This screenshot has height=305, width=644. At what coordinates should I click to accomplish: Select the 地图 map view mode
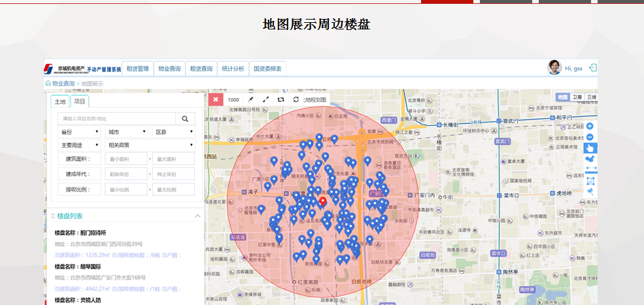[x=562, y=97]
